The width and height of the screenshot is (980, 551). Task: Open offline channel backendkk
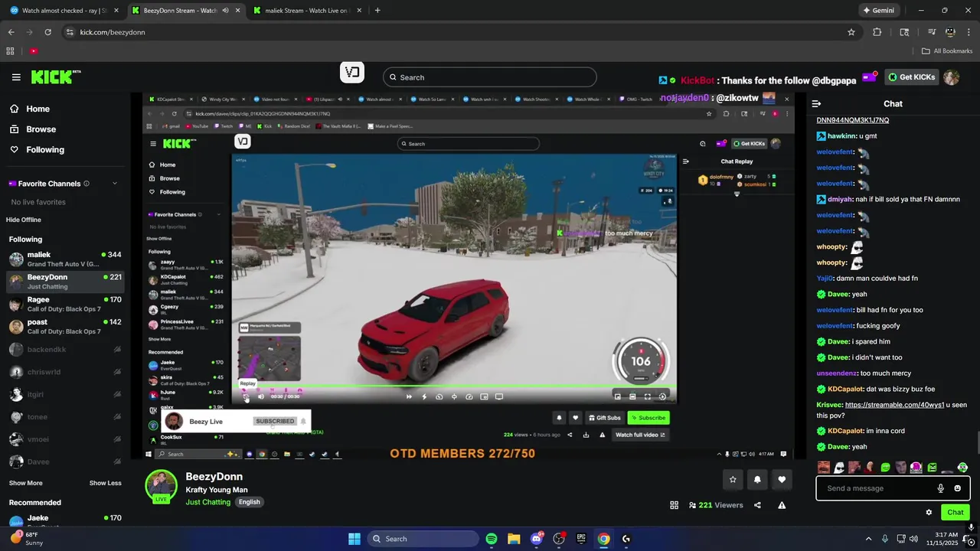64,350
